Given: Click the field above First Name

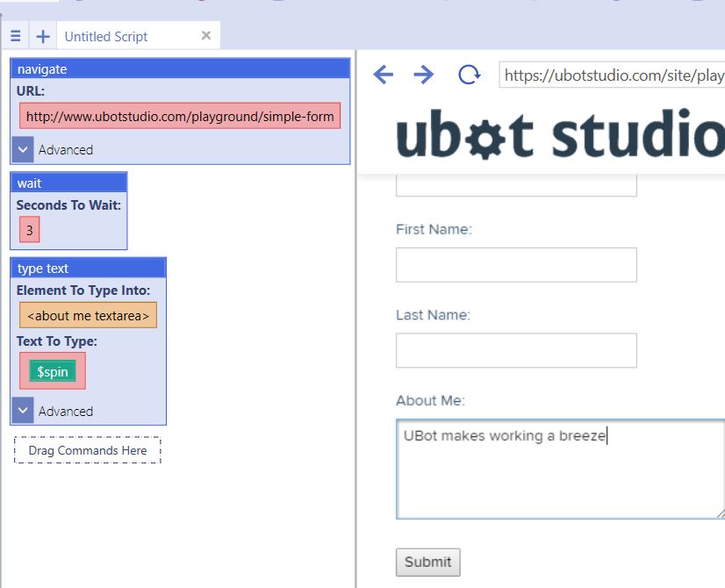Looking at the screenshot, I should [x=516, y=185].
